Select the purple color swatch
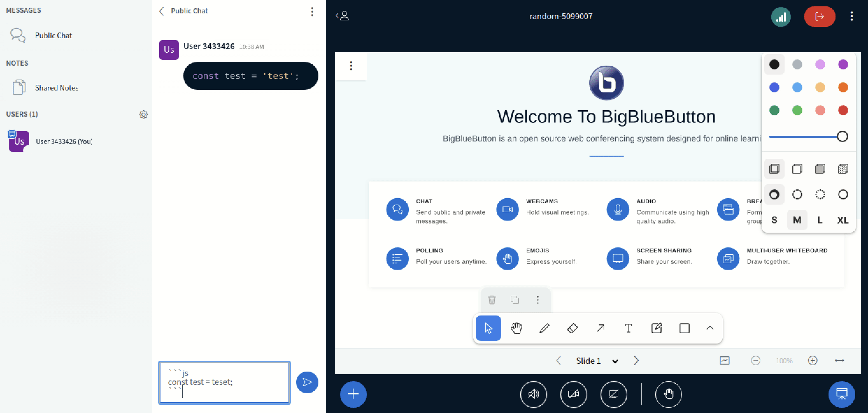Viewport: 868px width, 413px height. [x=843, y=64]
